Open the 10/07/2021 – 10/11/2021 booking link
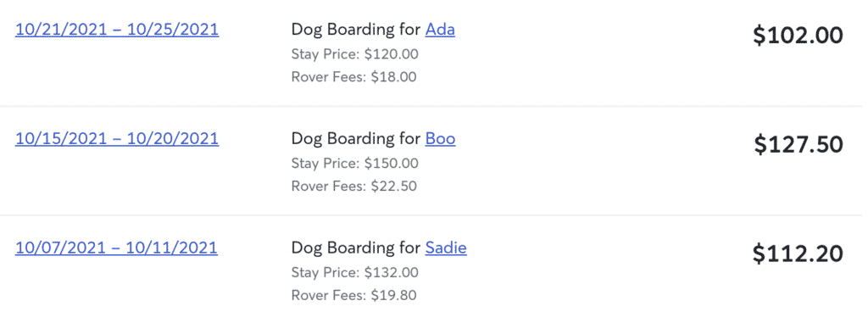Image resolution: width=868 pixels, height=312 pixels. click(116, 248)
